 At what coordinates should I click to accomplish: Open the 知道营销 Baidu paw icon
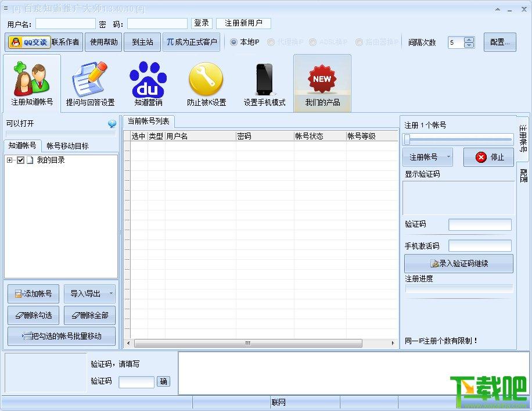click(148, 84)
